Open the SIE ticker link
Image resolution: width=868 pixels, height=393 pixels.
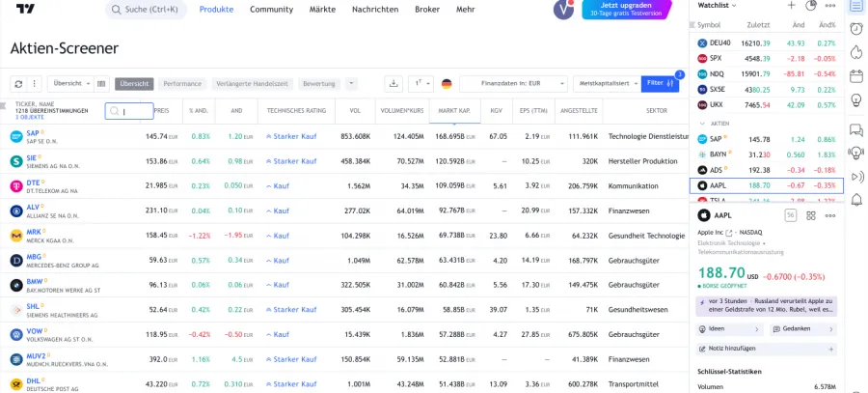[x=31, y=158]
